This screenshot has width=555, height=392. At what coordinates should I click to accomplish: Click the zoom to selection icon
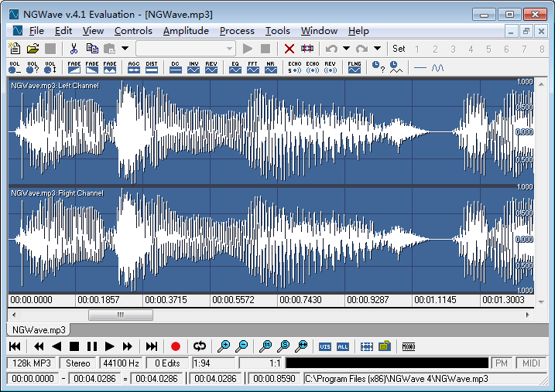click(x=283, y=346)
